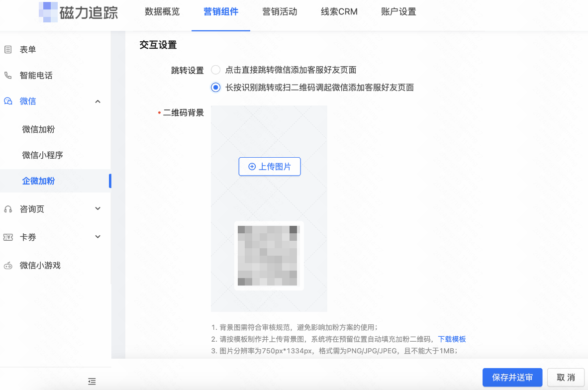Viewport: 588px width, 390px height.
Task: Expand the 卡券 section
Action: [x=98, y=237]
